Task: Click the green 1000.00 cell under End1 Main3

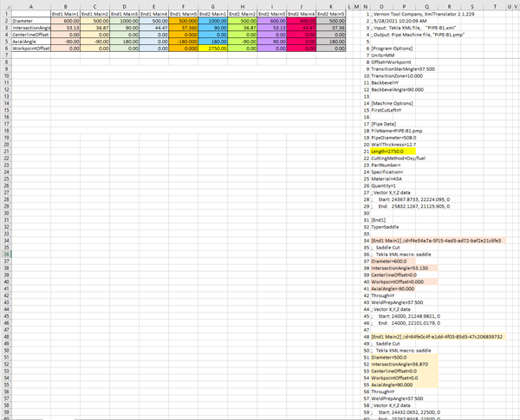Action: pos(124,21)
